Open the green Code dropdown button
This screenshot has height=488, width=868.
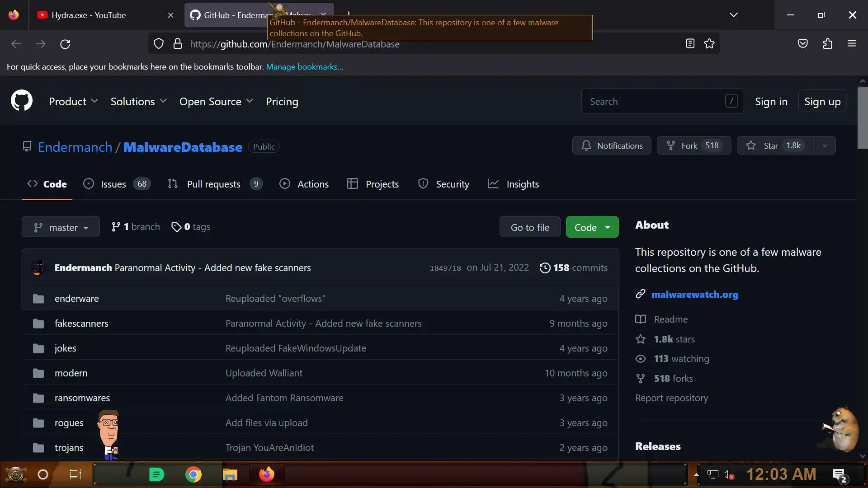(592, 227)
